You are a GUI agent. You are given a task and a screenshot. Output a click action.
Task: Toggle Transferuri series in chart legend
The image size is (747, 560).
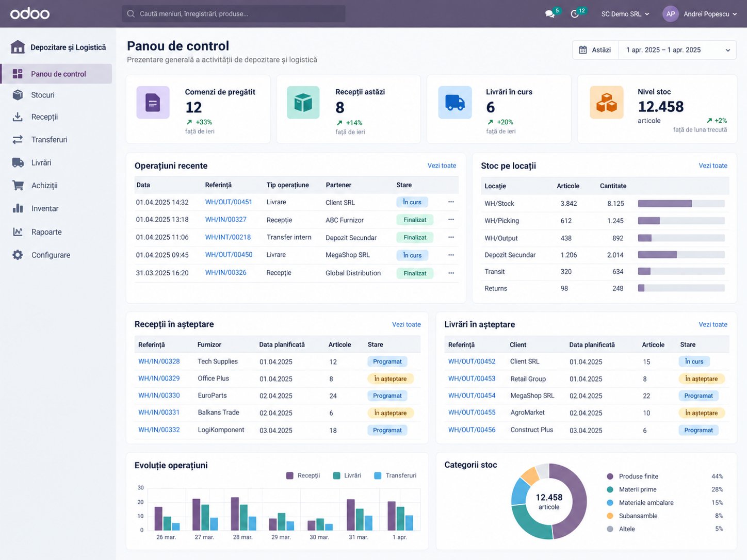tap(395, 475)
